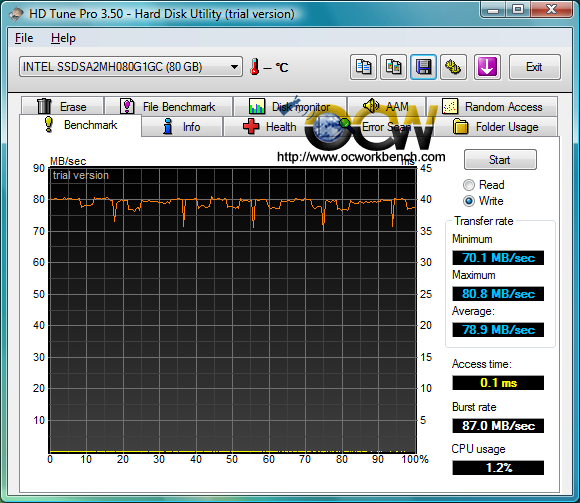
Task: Switch to the AAM tab
Action: (387, 106)
